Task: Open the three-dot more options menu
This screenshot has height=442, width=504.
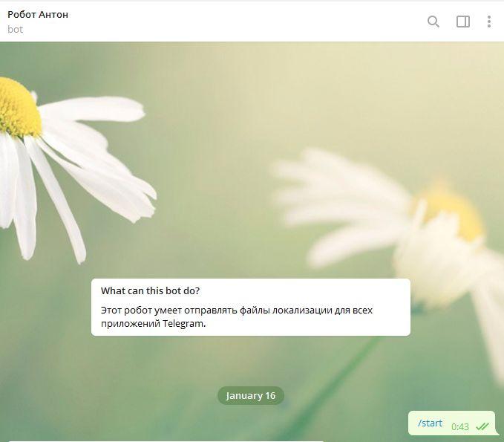Action: click(x=488, y=22)
